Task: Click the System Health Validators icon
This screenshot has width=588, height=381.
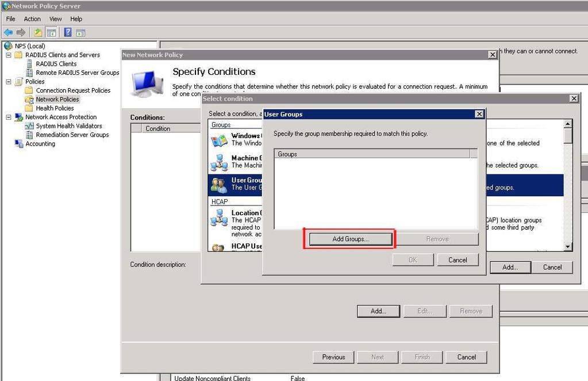Action: click(x=29, y=125)
